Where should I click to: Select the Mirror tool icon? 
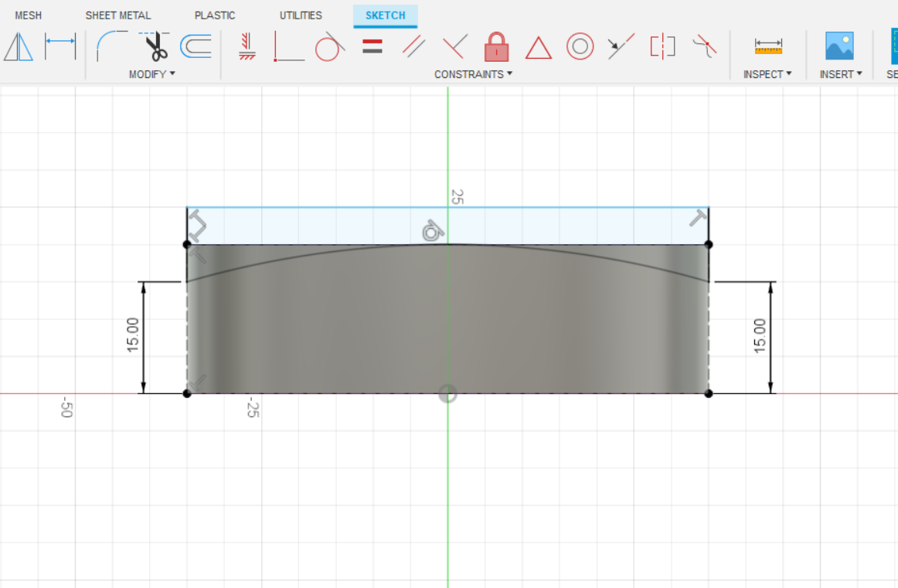click(x=19, y=46)
